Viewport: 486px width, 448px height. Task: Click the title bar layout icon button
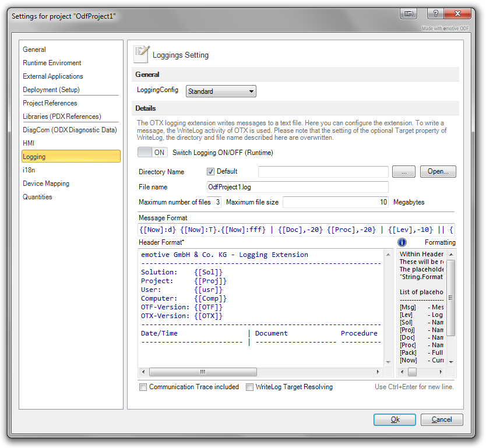pos(409,13)
